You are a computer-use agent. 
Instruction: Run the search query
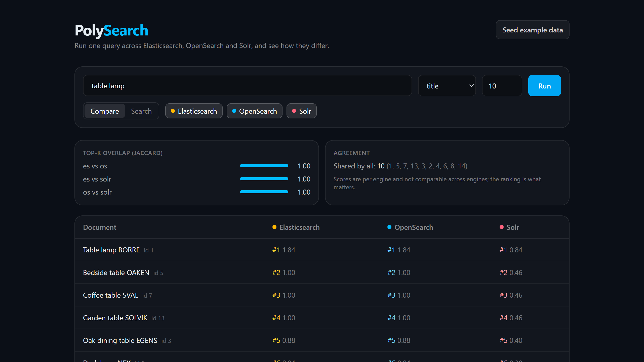pyautogui.click(x=544, y=86)
